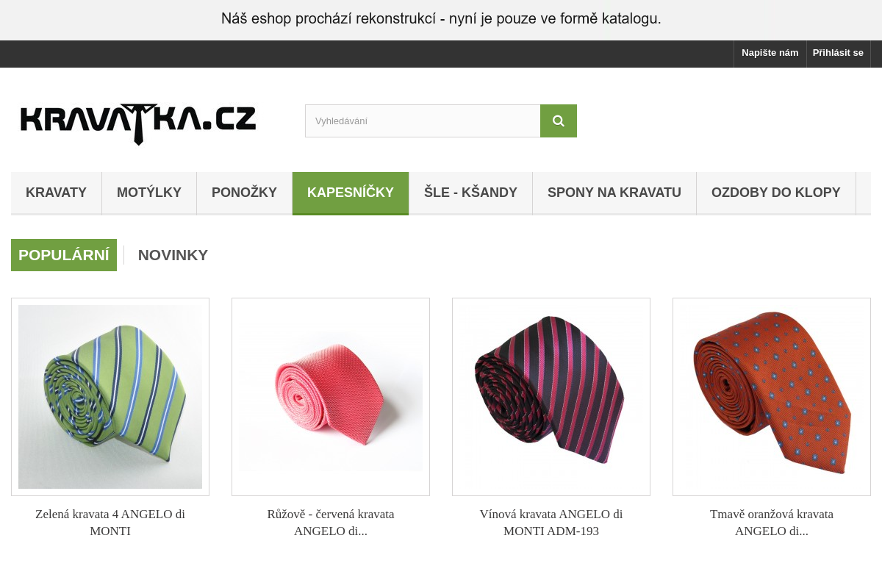
Task: Open the pink-red tie product image
Action: tap(331, 397)
